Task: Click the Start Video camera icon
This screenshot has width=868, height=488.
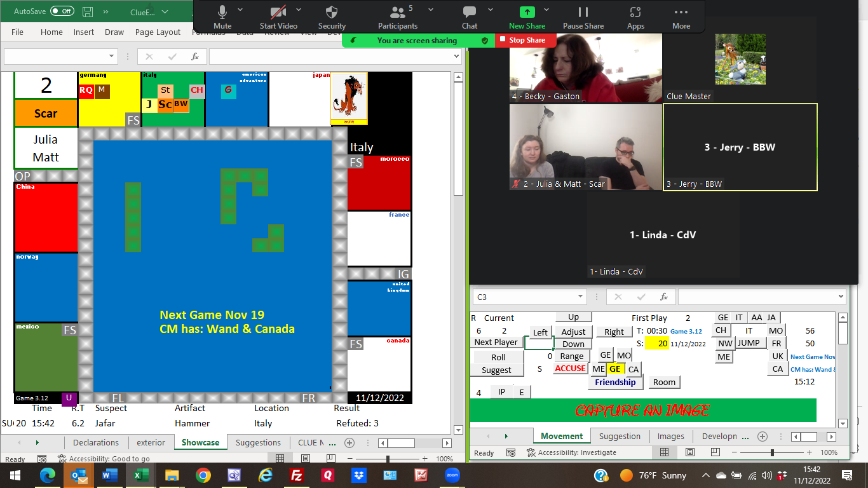Action: (x=278, y=13)
